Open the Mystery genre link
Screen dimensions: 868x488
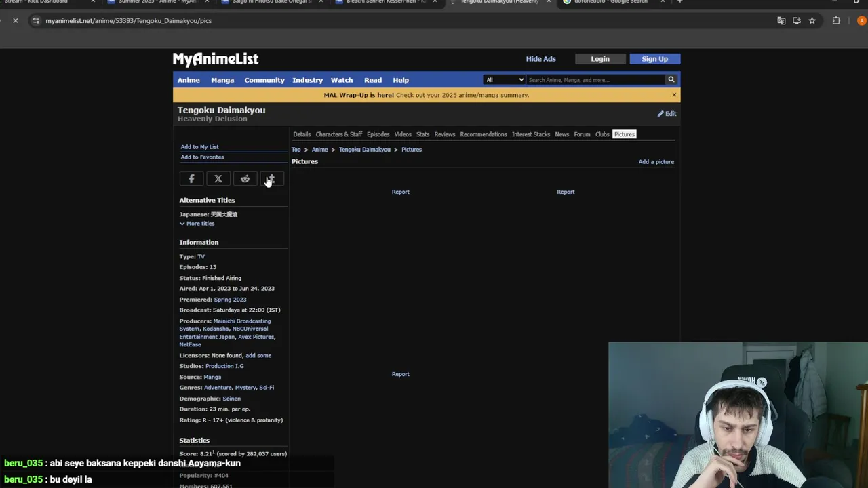tap(245, 388)
